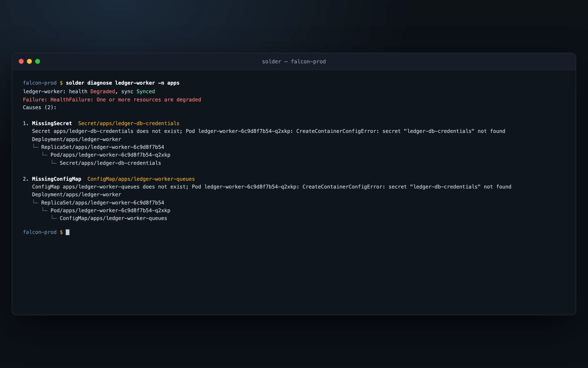
Task: Click the orange 'ConfigMap/apps/ledger-worker-queues' reference
Action: [x=141, y=179]
